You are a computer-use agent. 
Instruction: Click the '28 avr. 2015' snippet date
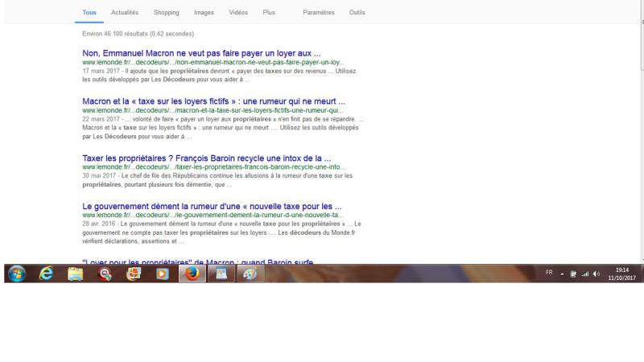[x=98, y=224]
